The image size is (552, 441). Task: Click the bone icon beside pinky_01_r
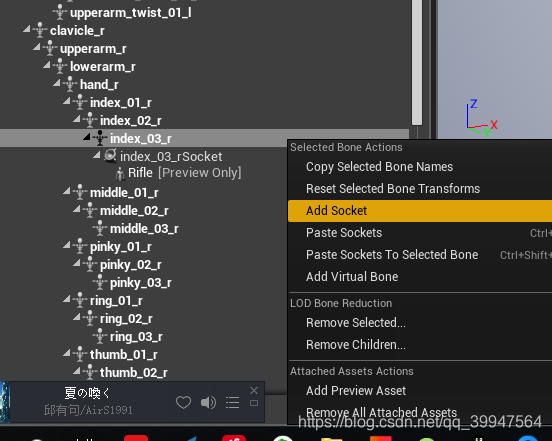80,246
